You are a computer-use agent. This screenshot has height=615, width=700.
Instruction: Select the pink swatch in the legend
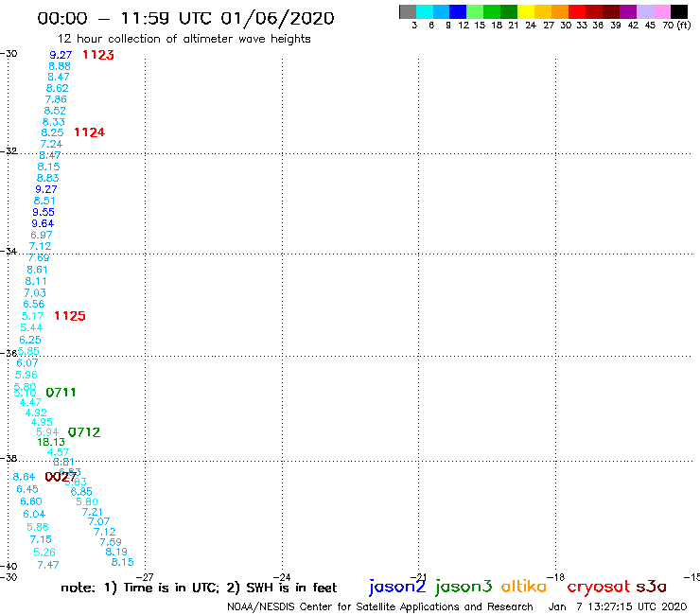[661, 11]
